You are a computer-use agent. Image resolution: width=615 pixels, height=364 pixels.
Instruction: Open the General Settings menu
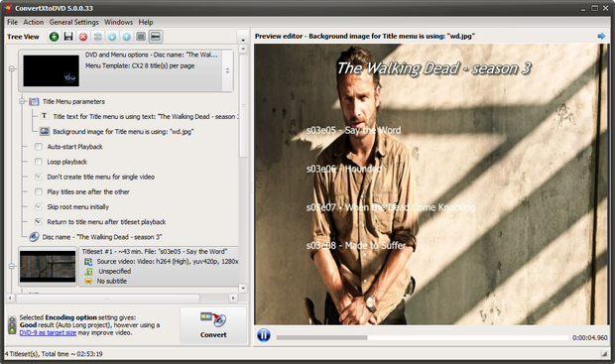click(73, 22)
